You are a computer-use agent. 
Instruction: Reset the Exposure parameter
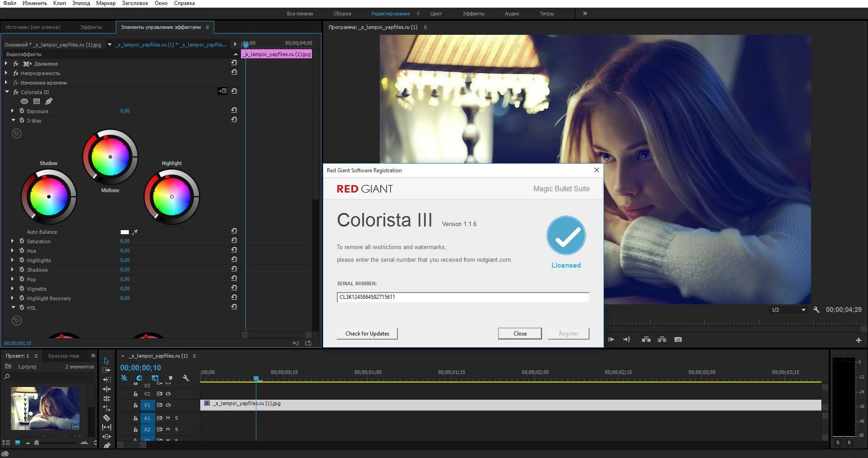234,110
